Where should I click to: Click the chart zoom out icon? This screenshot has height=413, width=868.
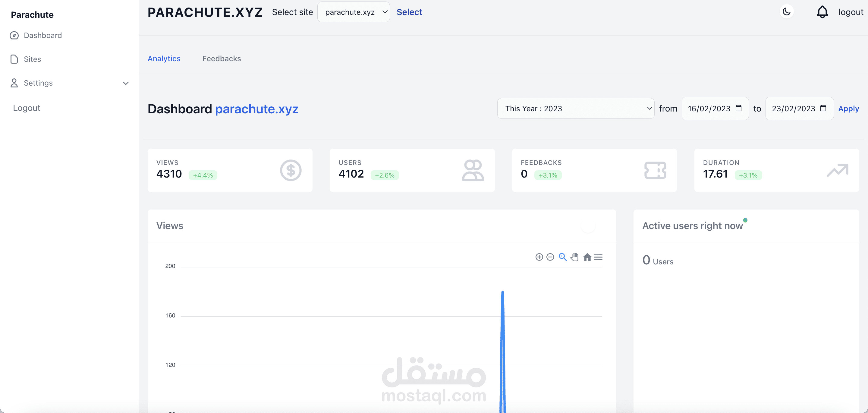[550, 257]
